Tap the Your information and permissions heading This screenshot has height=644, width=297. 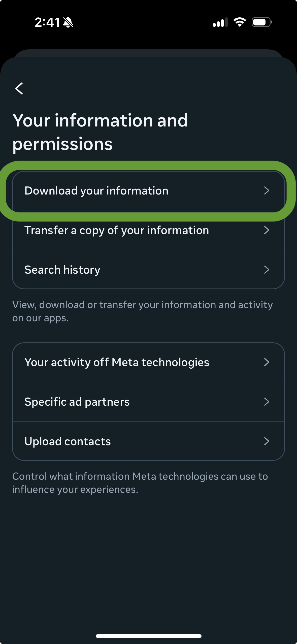click(100, 132)
